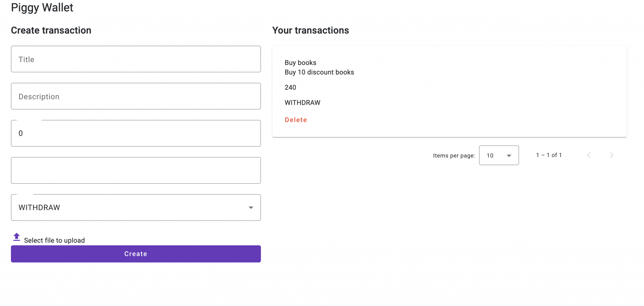
Task: Click the Piggy Wallet app title
Action: (42, 8)
